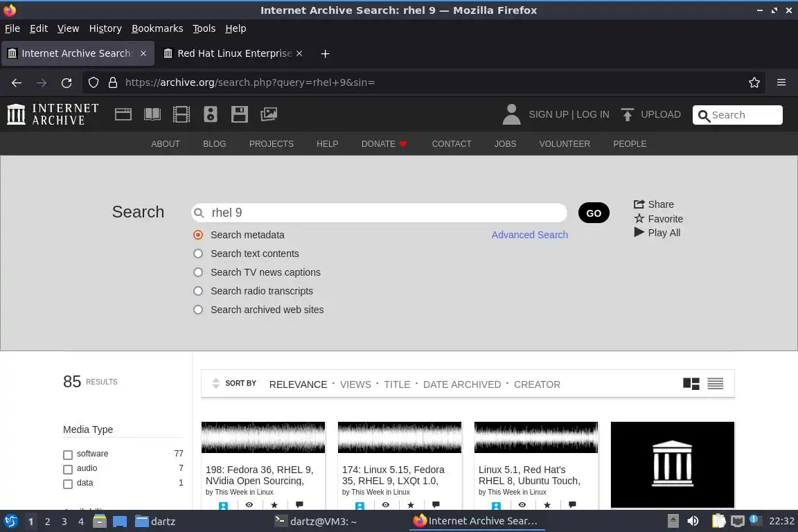
Task: Open the Web (Wayback) media icon
Action: coord(123,114)
